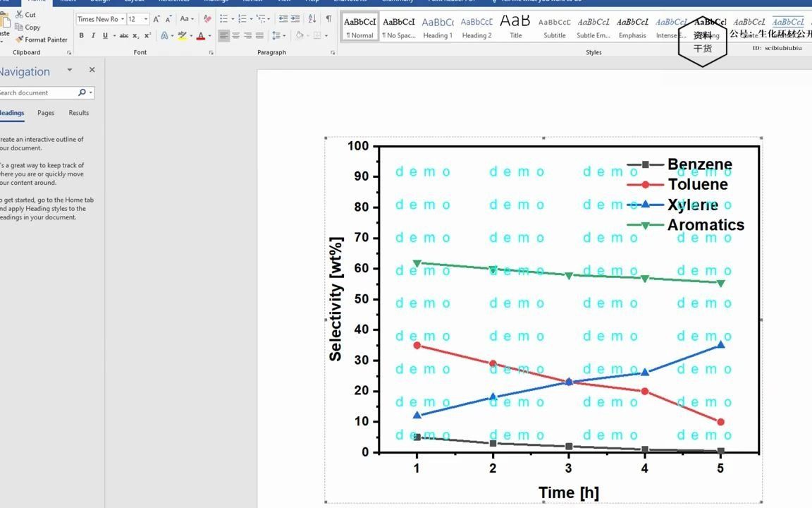
Task: Toggle italic formatting
Action: [93, 36]
